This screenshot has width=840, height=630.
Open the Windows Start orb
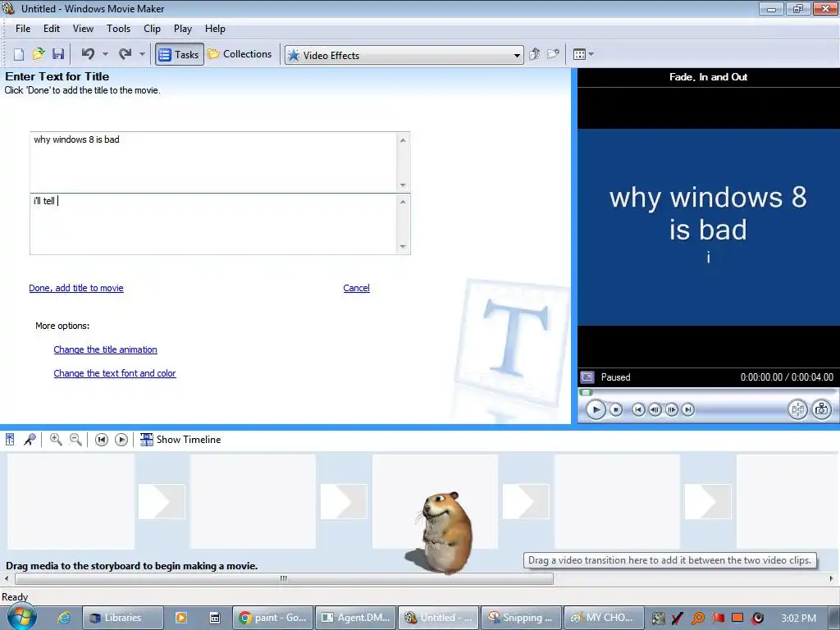21,617
